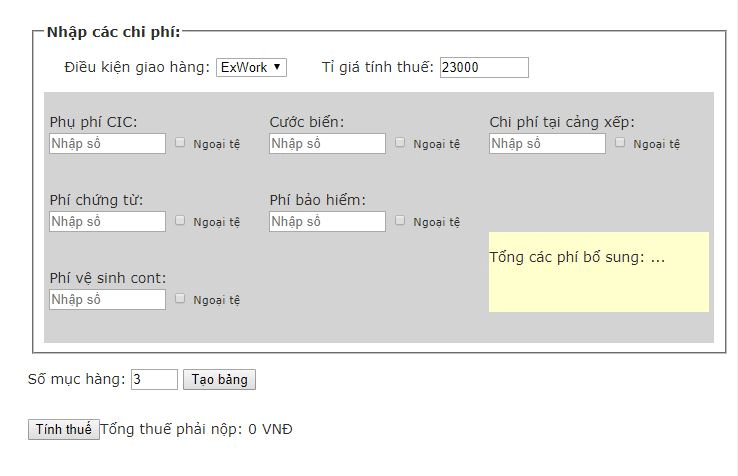
Task: Open the Điều kiện giao hàng ExWork dropdown
Action: [252, 67]
